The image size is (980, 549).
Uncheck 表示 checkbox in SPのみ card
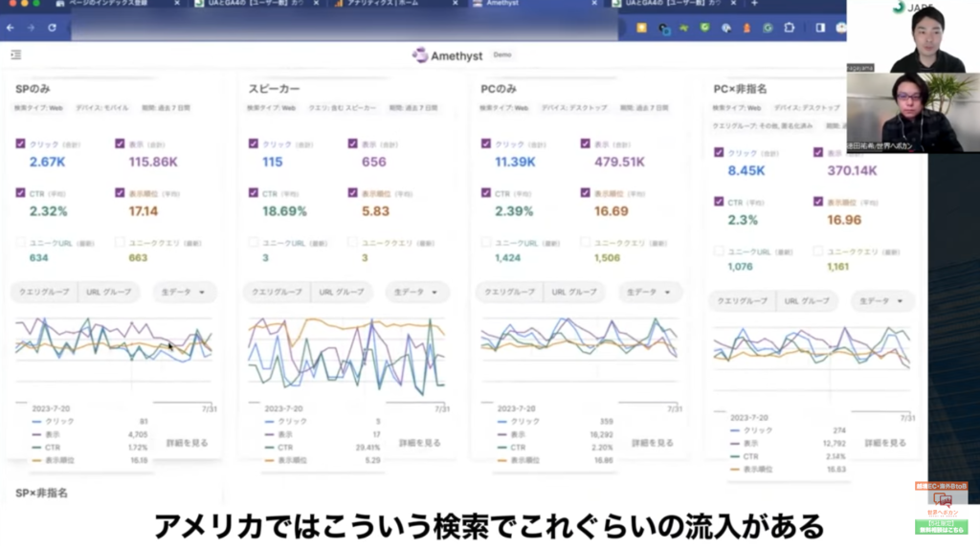click(x=120, y=143)
